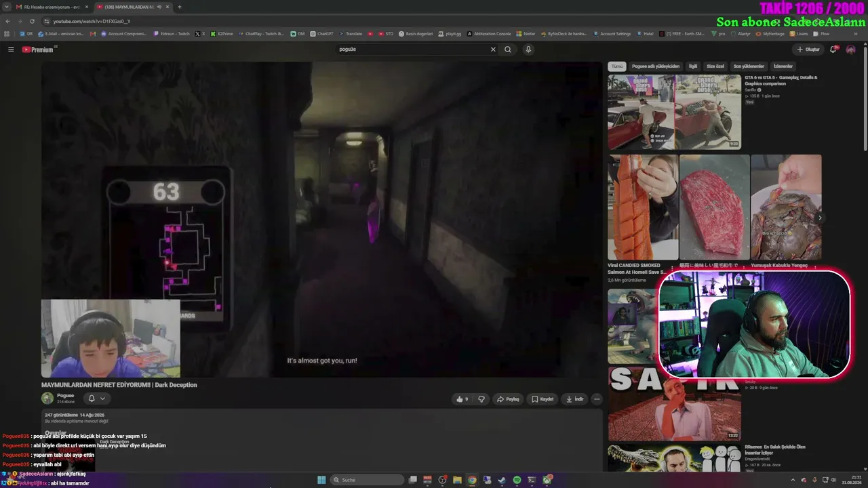Open the Poguee channel name link

66,396
